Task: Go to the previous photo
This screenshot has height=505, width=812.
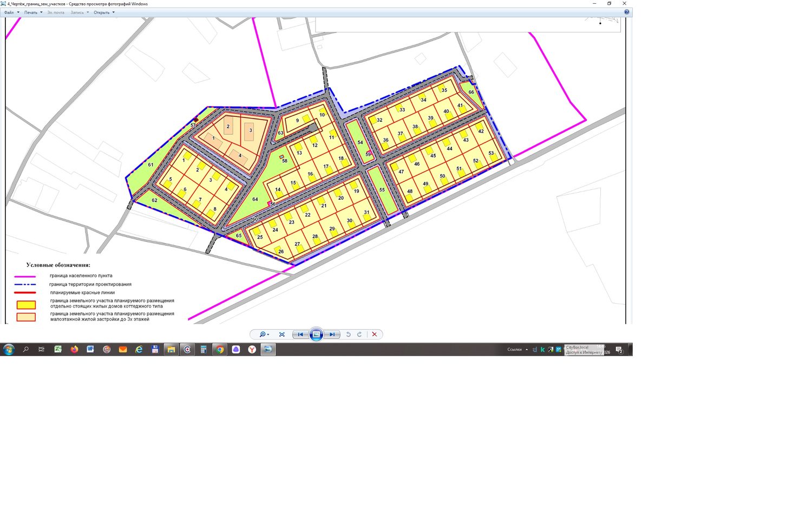Action: [300, 335]
